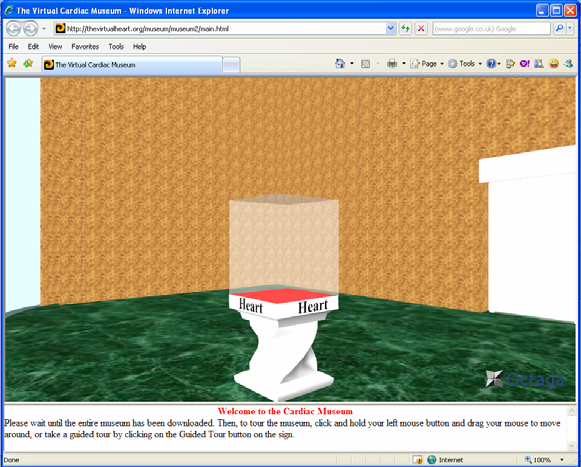Viewport: 581px width, 467px height.
Task: Click the Google search box
Action: (x=491, y=29)
